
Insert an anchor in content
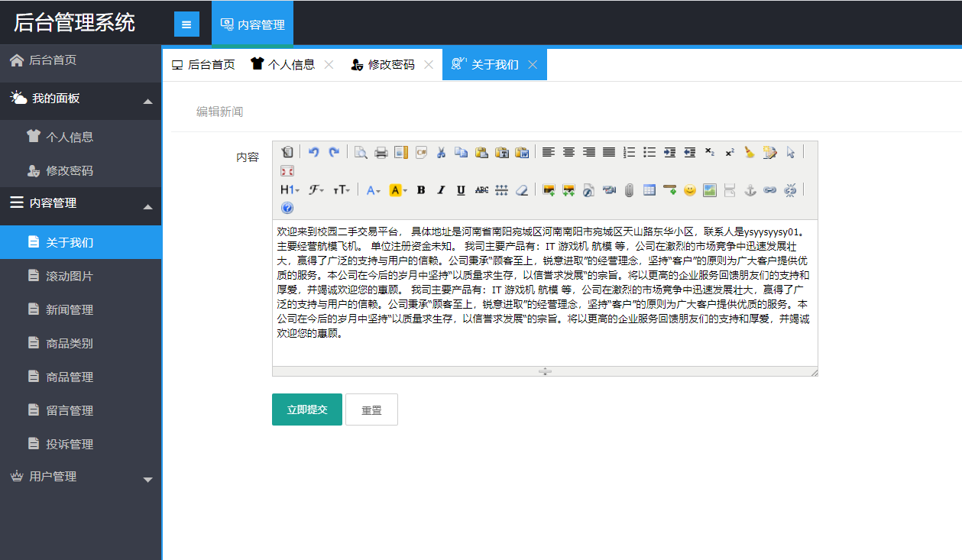click(x=750, y=190)
